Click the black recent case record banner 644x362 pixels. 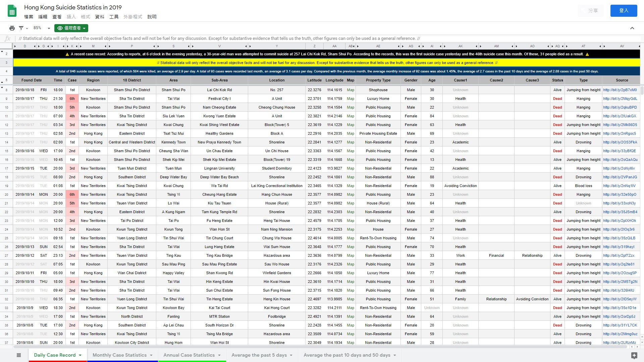pyautogui.click(x=327, y=54)
